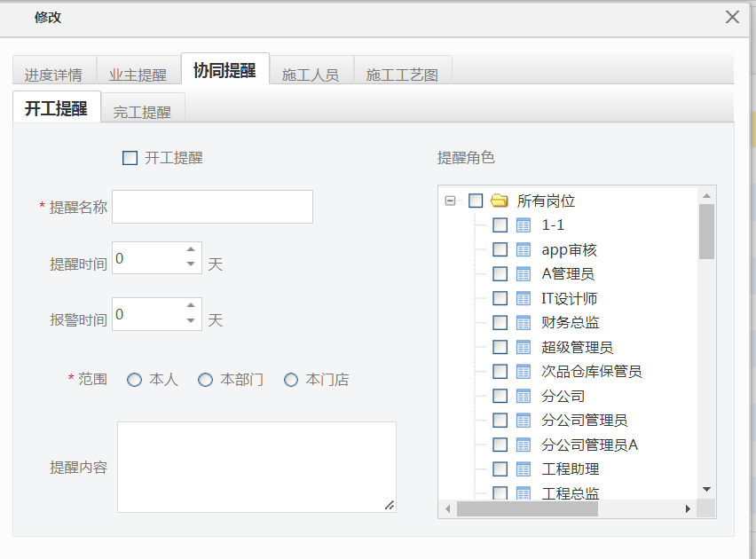Collapse the 所有岗位 tree node
Viewport: 756px width, 559px height.
pos(451,201)
